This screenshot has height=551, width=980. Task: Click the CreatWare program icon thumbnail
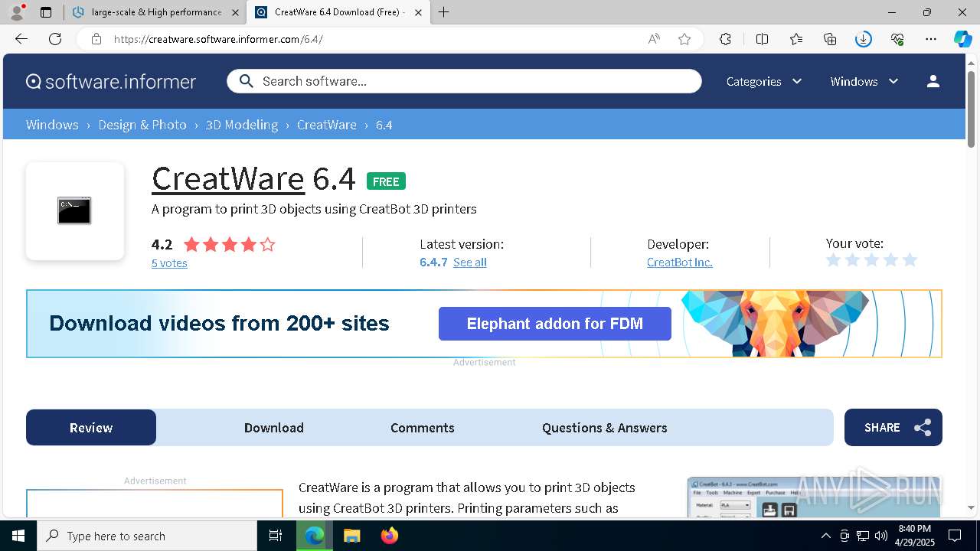coord(74,210)
